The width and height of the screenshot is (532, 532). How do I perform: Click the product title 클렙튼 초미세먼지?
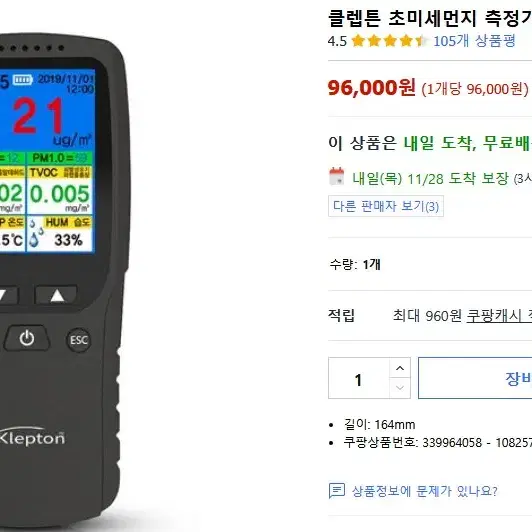coord(430,18)
